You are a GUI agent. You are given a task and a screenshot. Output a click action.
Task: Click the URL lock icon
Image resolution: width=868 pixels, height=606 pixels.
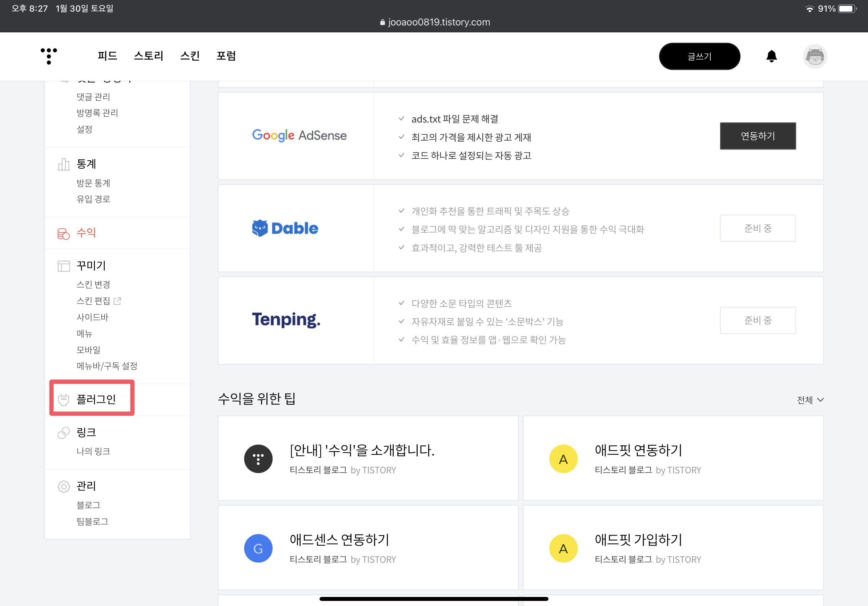point(382,22)
